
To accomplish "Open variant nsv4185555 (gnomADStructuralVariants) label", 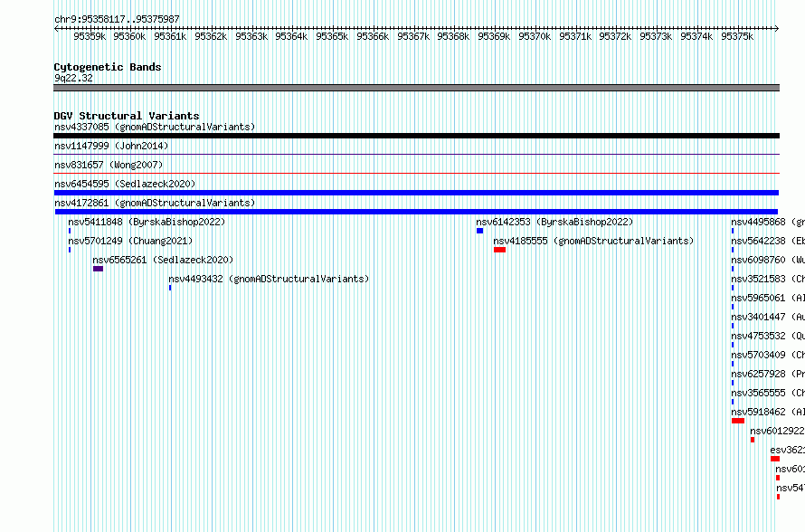I will click(x=593, y=241).
